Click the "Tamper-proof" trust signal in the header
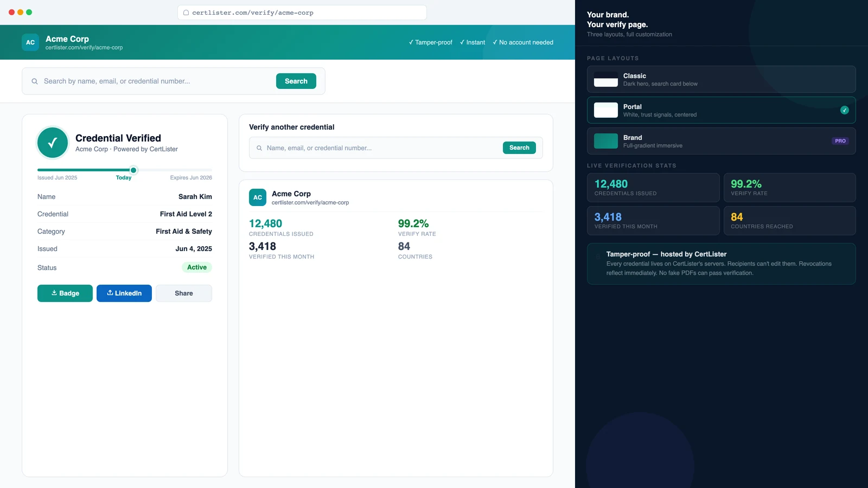This screenshot has width=868, height=488. (x=430, y=42)
